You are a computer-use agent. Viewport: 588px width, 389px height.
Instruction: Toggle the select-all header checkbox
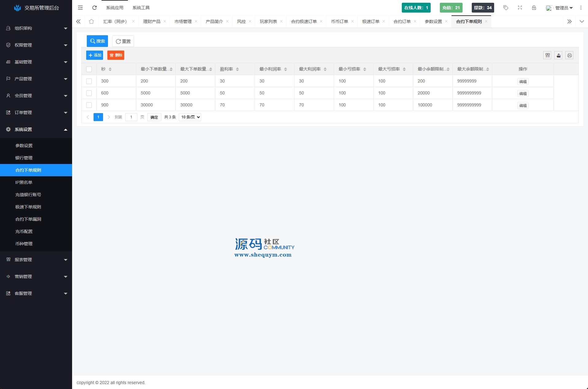click(x=89, y=69)
